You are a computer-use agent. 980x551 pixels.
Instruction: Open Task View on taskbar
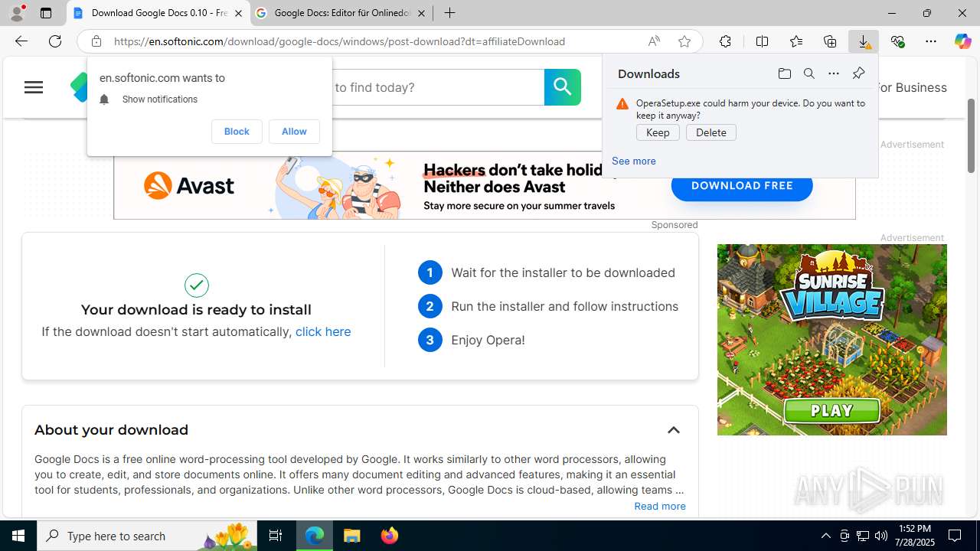276,536
